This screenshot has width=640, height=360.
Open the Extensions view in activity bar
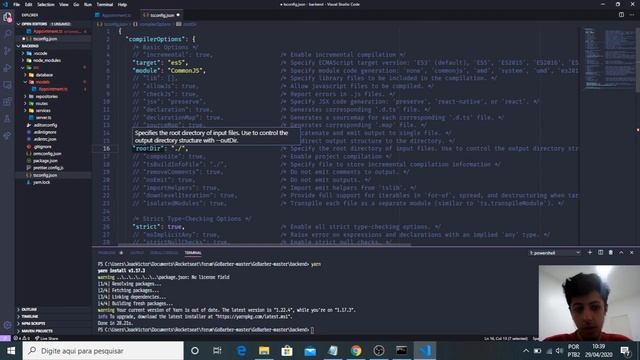(x=7, y=102)
